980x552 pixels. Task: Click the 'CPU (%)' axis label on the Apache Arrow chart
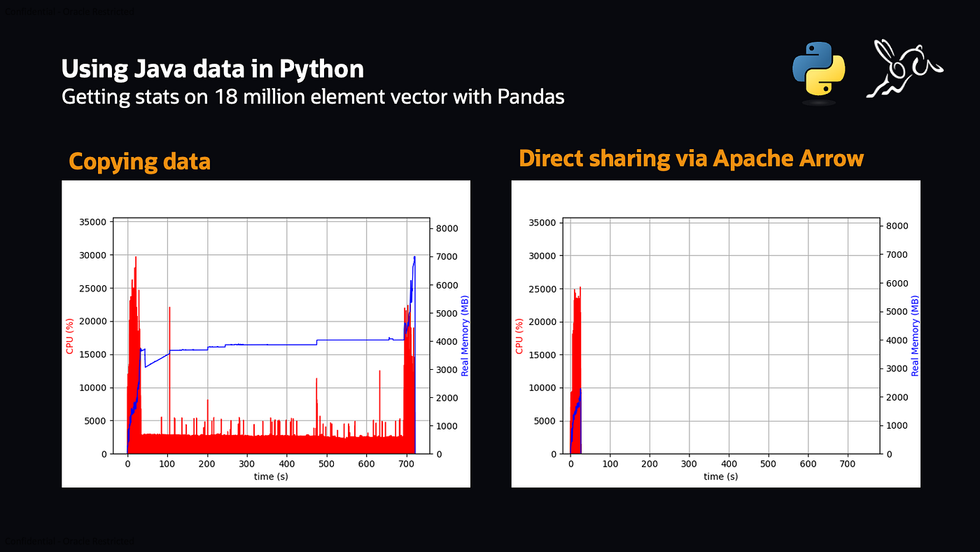click(519, 336)
